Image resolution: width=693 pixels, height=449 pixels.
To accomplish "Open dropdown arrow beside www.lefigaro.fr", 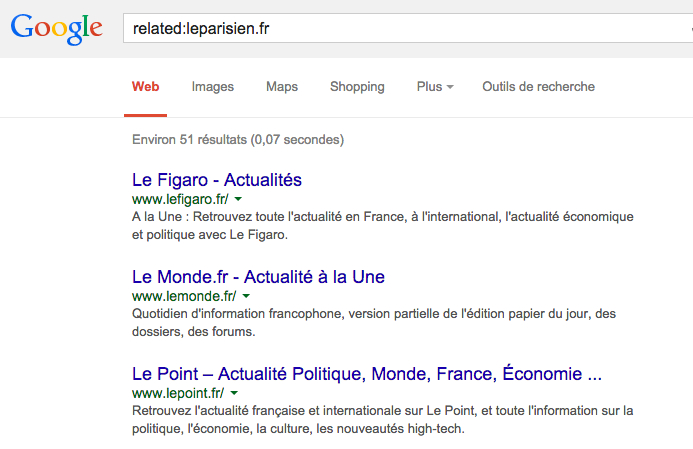I will (x=238, y=199).
